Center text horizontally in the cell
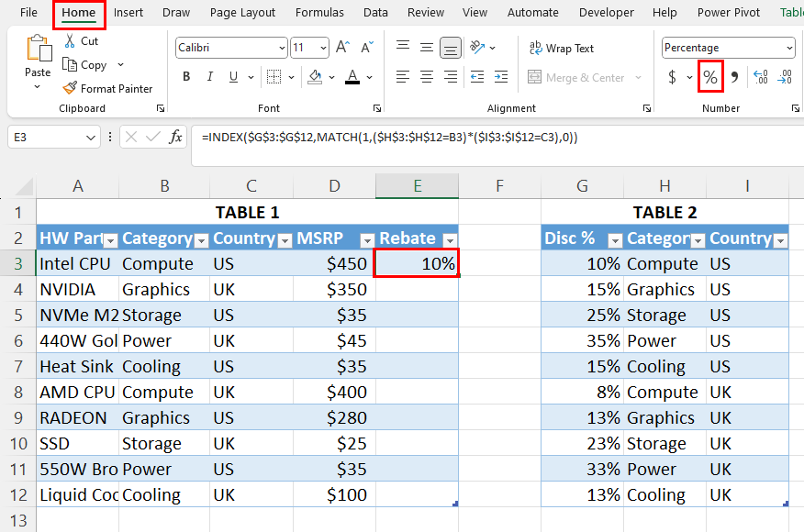 427,77
